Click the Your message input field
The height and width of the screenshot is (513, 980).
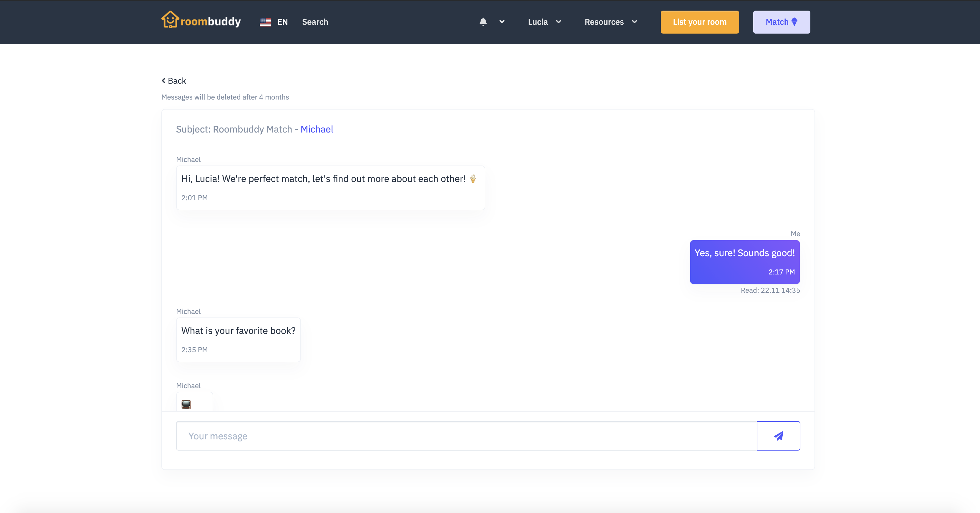pyautogui.click(x=466, y=436)
